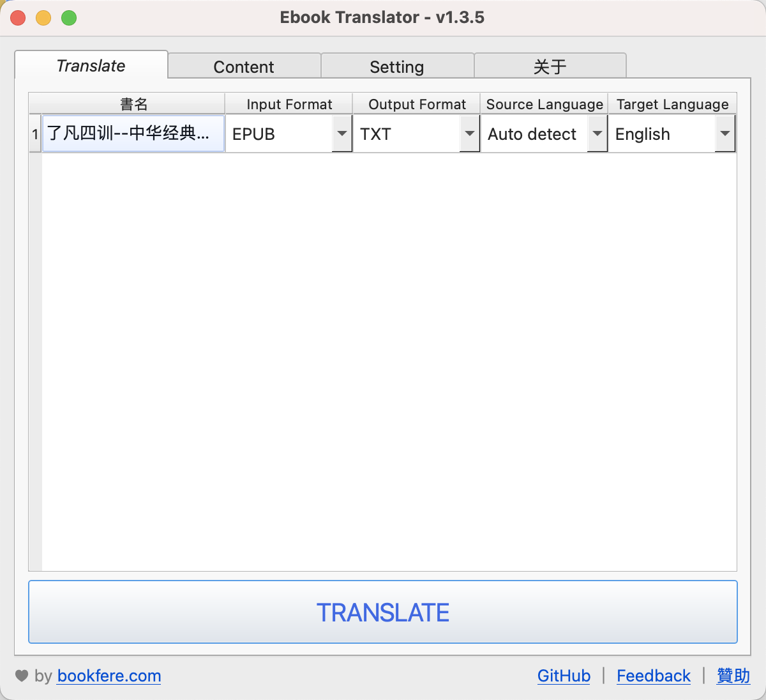Image resolution: width=766 pixels, height=700 pixels.
Task: Click the heart icon in footer
Action: tap(22, 676)
